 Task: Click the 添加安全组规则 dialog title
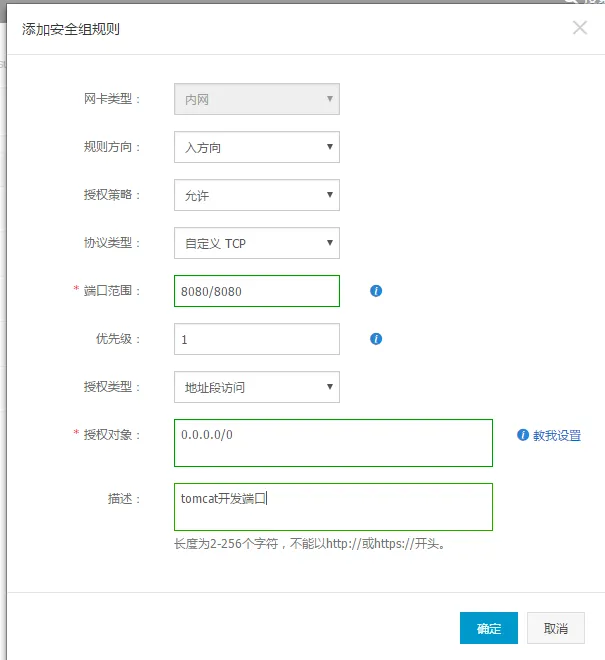(71, 29)
